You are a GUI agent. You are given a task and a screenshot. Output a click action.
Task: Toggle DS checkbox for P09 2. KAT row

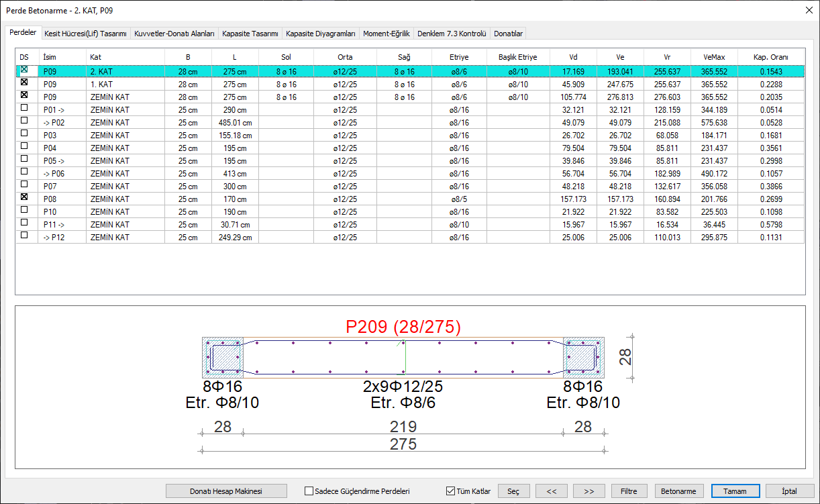(x=24, y=69)
